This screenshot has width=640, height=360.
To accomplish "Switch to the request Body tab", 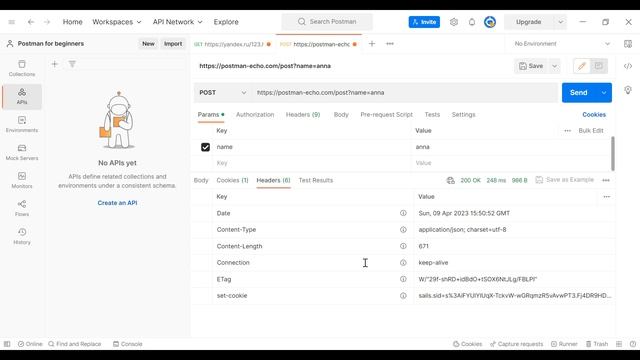I will (x=341, y=115).
